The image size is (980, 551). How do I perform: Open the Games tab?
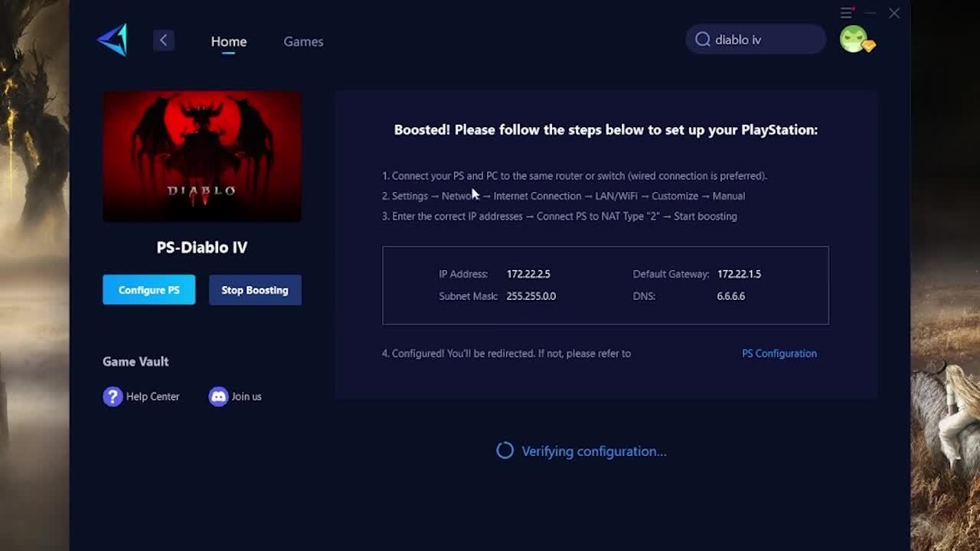click(x=303, y=41)
